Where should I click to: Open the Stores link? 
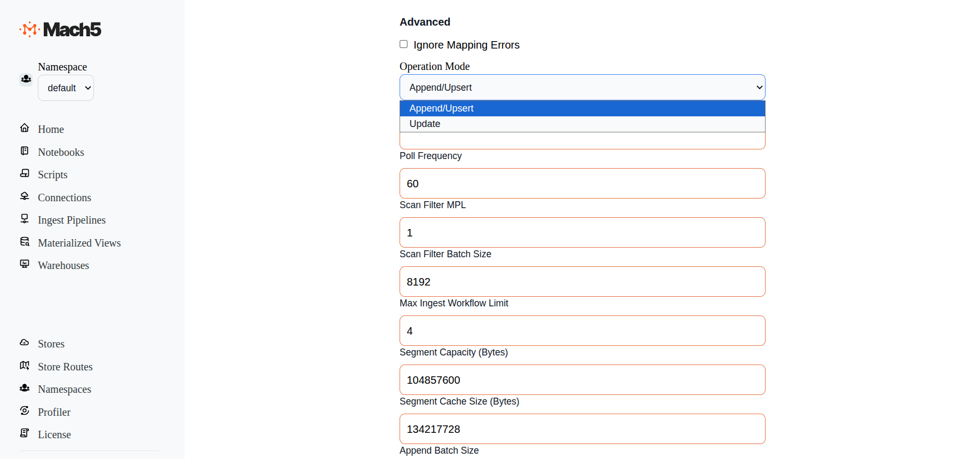tap(51, 344)
